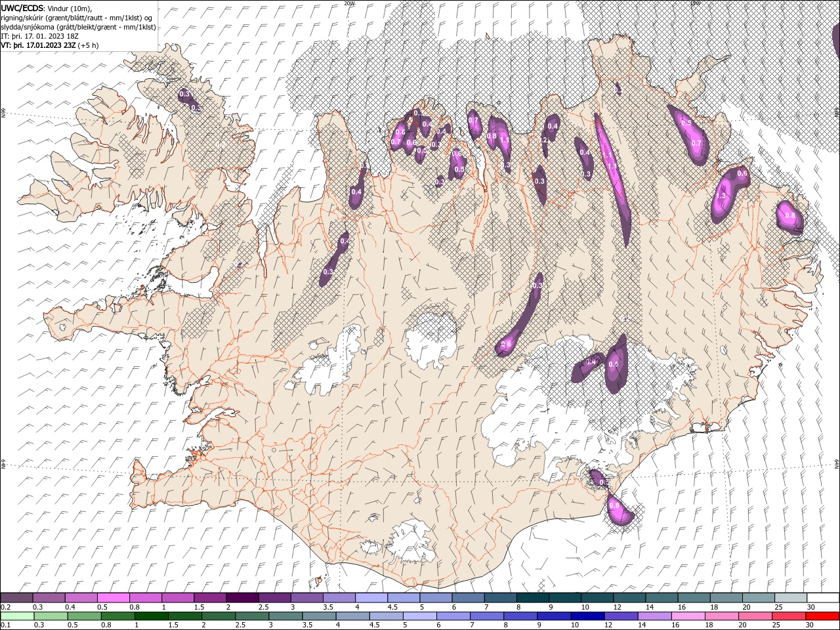Click the darkest green rain swatch at 1
The height and width of the screenshot is (630, 840).
151,616
